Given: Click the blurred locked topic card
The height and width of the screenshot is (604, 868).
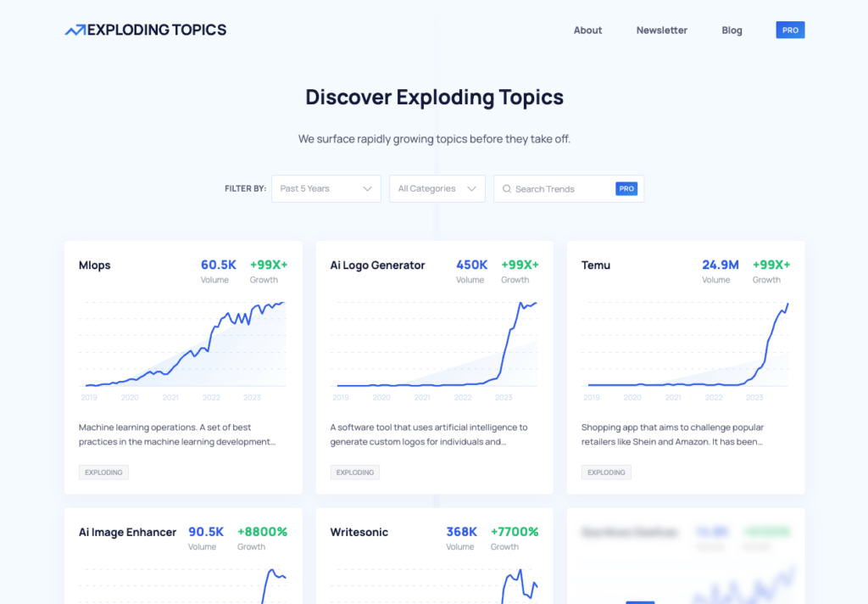Looking at the screenshot, I should pyautogui.click(x=686, y=560).
